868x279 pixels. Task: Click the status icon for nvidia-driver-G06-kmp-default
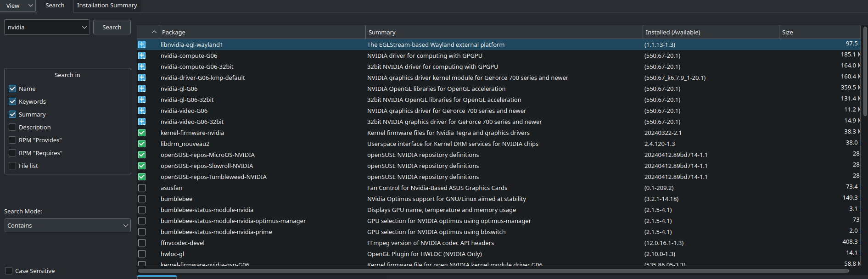click(x=142, y=78)
